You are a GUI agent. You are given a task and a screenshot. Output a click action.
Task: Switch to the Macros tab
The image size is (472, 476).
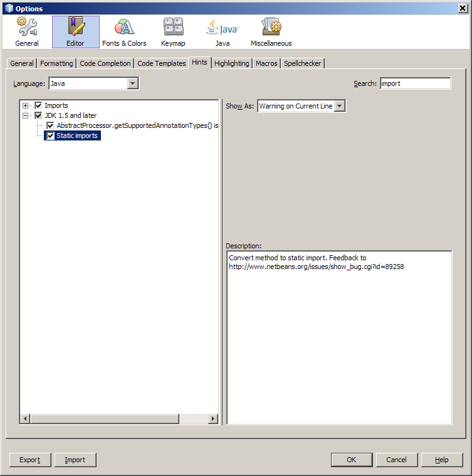point(266,63)
